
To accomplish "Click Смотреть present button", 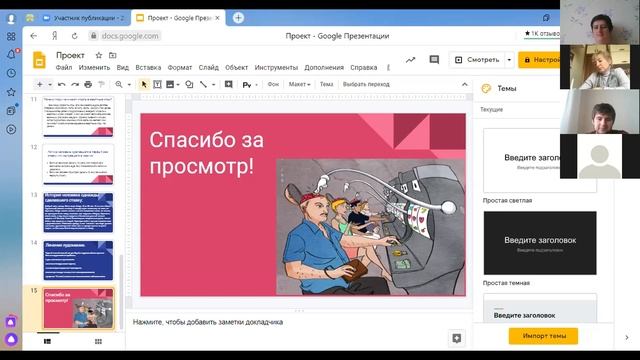I will point(477,60).
